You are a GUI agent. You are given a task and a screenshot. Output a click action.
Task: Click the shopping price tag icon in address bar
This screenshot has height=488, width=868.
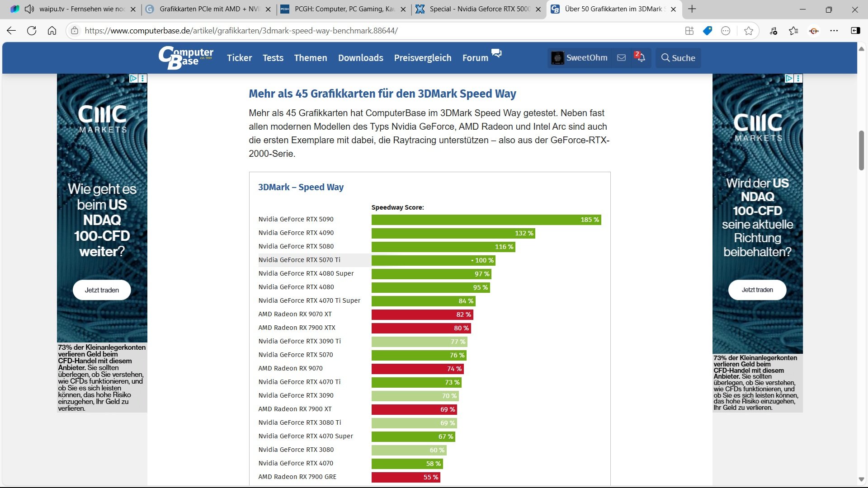pos(708,31)
